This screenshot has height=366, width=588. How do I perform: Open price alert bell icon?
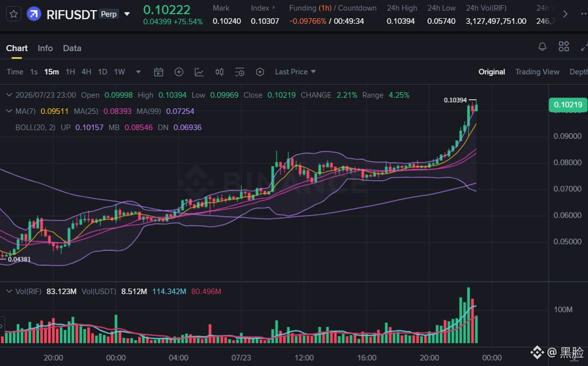coord(542,47)
